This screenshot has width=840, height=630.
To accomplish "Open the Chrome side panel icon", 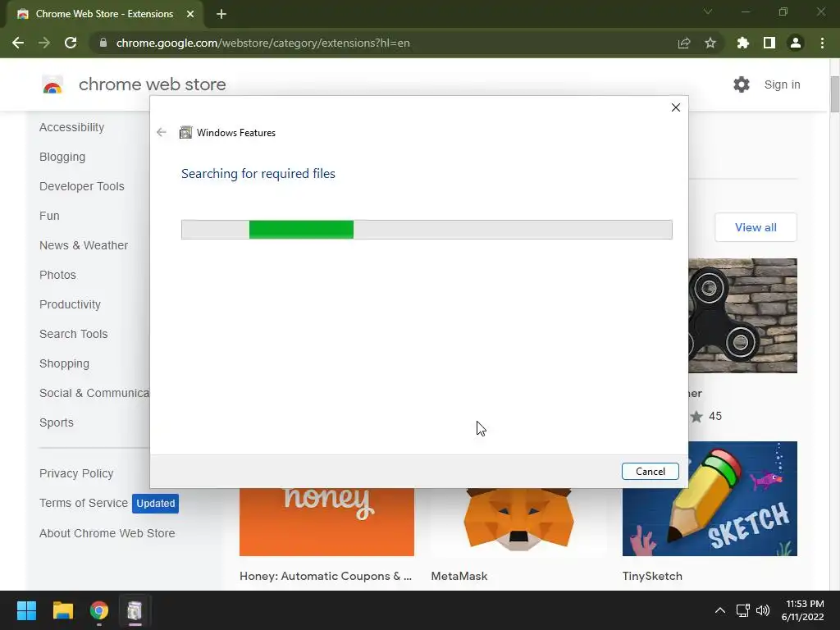I will (x=769, y=43).
